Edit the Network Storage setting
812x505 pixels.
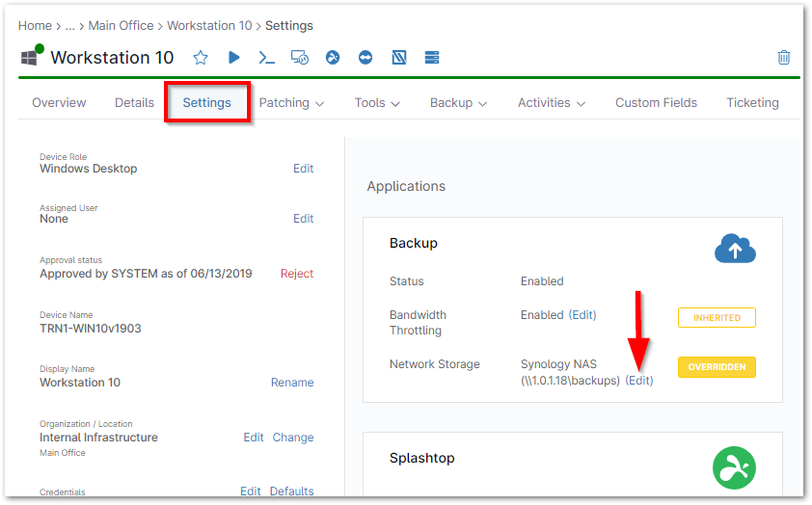tap(639, 381)
